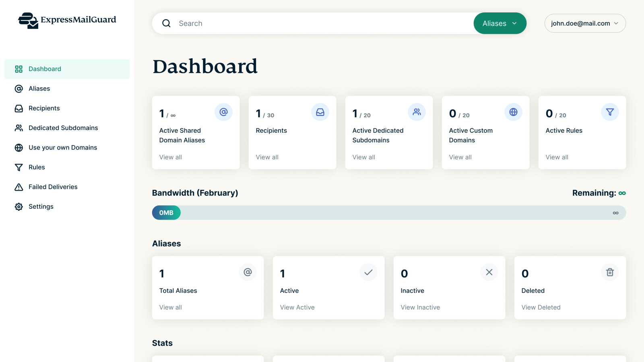Navigate to Use your own Domains
The width and height of the screenshot is (644, 362).
63,148
